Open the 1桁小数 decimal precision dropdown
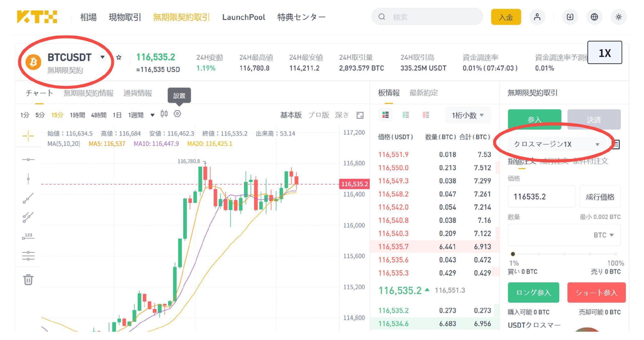 [468, 115]
